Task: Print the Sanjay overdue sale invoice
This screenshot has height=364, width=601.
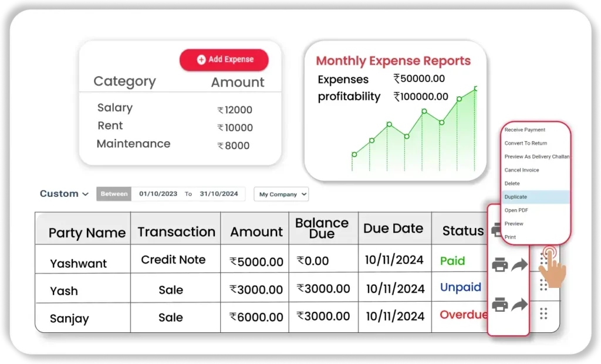Action: coord(499,305)
